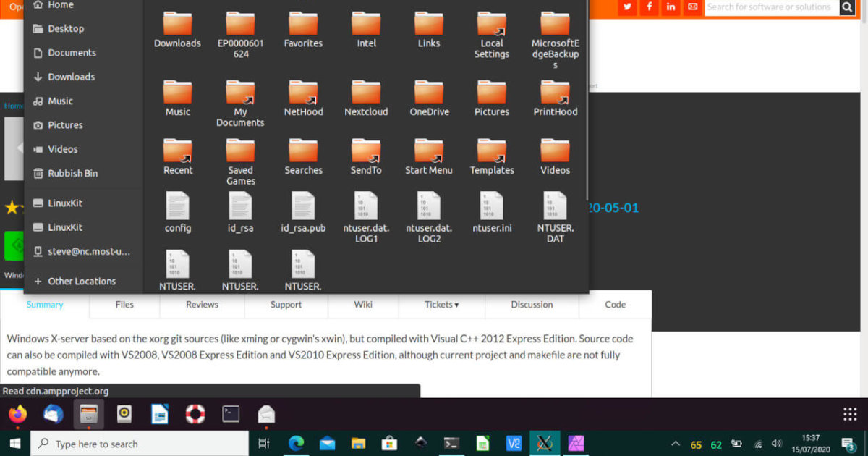The height and width of the screenshot is (456, 868).
Task: Switch to the Code tab on the webpage
Action: [615, 305]
